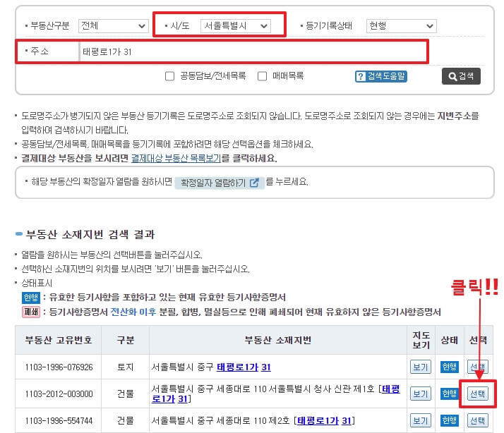Check the 공동담보/전세목록 checkbox
Screen dimensions: 504x433
169,76
